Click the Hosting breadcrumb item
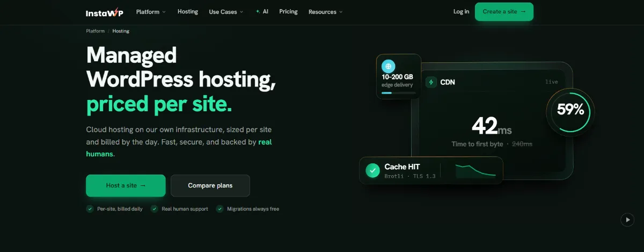 pos(121,31)
